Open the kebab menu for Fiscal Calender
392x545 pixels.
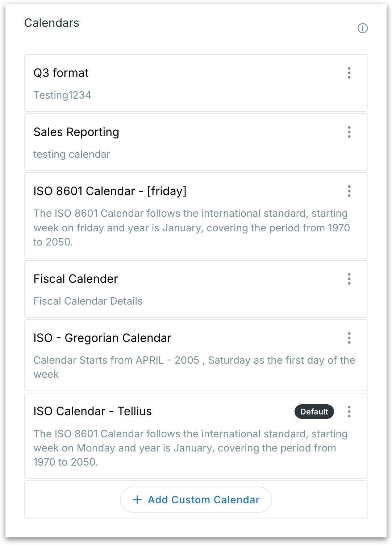click(349, 279)
